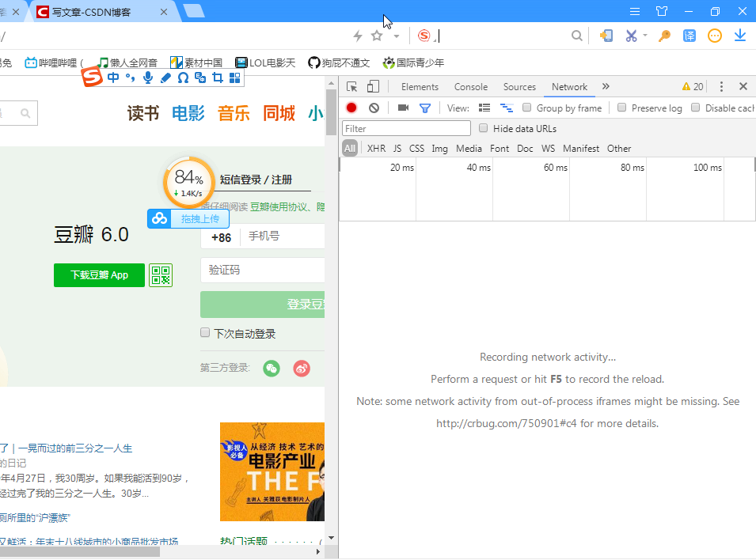Open the DevTools three-dot customize menu
Viewport: 756px width, 560px height.
click(x=721, y=87)
